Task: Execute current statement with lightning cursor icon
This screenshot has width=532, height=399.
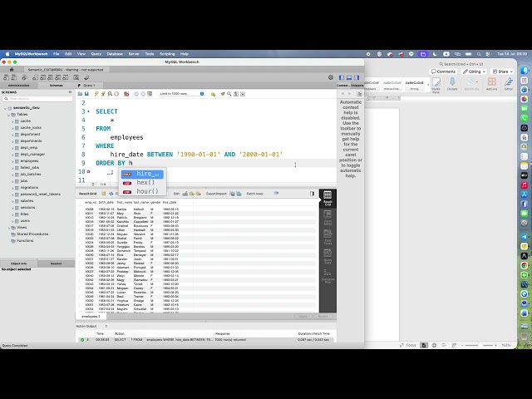Action: pyautogui.click(x=103, y=94)
